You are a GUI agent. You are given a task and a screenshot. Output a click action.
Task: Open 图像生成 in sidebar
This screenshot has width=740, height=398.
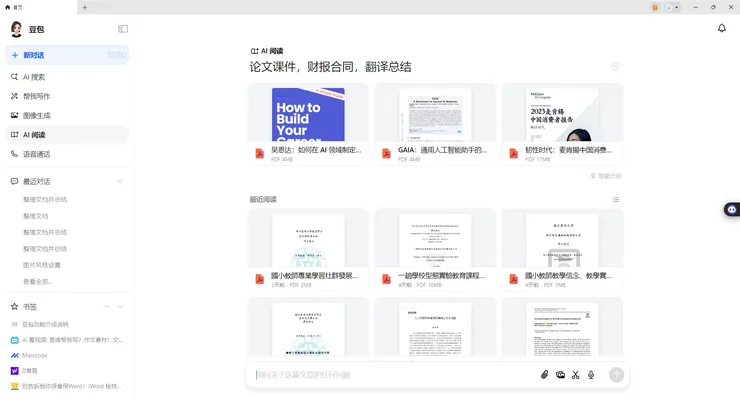point(67,116)
